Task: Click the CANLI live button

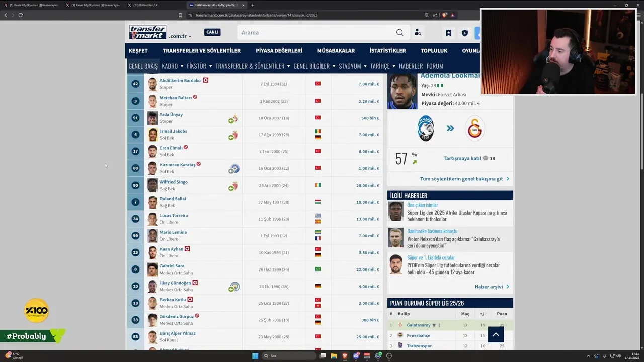Action: pos(212,32)
